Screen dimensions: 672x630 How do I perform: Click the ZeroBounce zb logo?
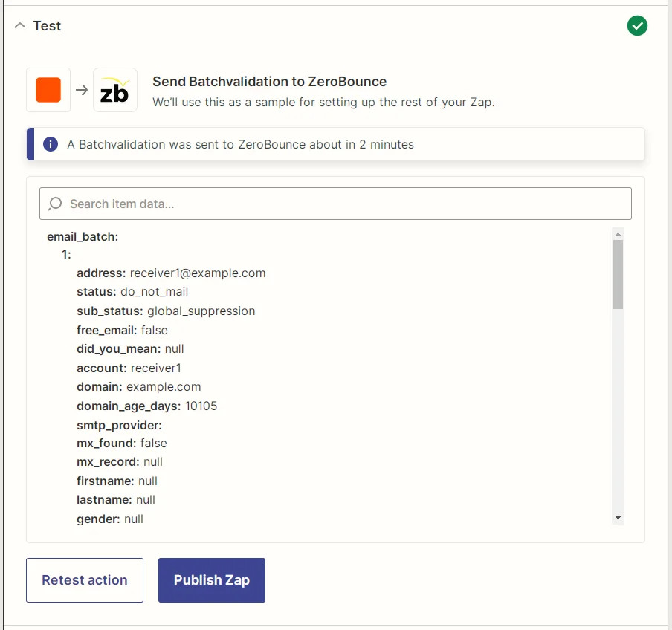pyautogui.click(x=114, y=88)
